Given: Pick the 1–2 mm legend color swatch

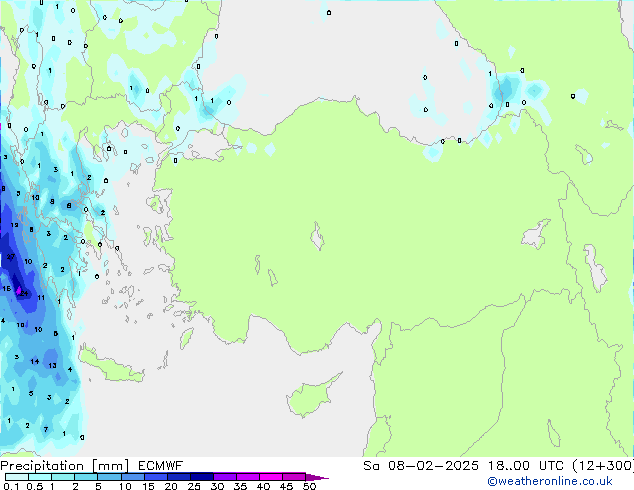Looking at the screenshot, I should (63, 477).
